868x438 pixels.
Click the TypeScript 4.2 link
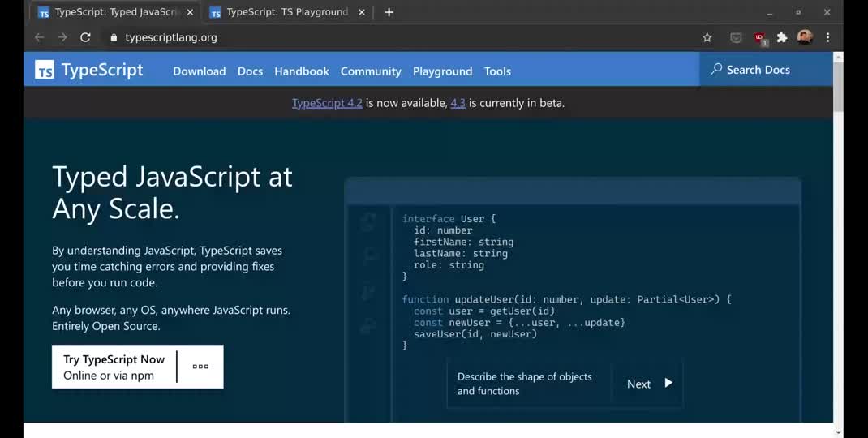[x=327, y=103]
